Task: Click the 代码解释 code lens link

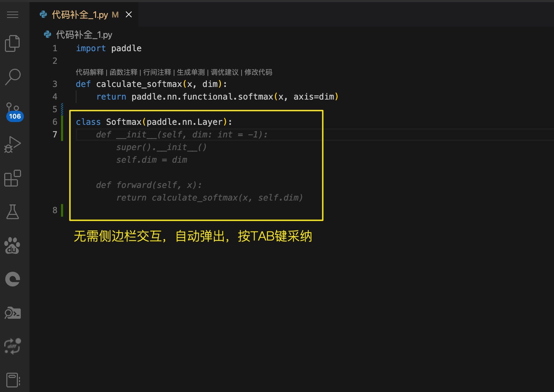Action: click(x=90, y=72)
